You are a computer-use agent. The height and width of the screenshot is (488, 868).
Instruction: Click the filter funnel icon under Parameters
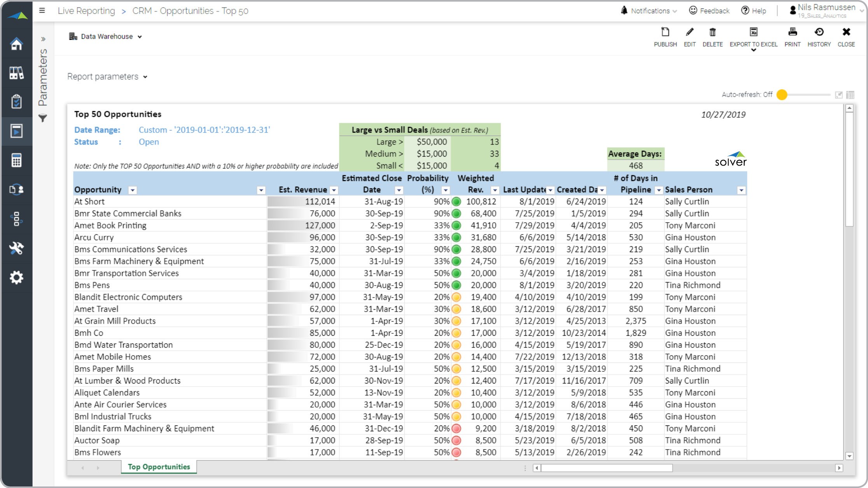(43, 118)
